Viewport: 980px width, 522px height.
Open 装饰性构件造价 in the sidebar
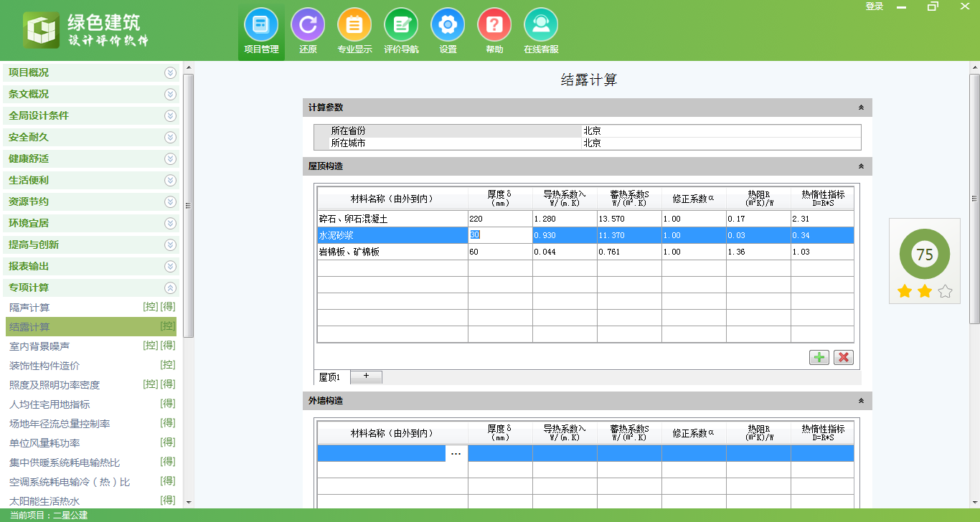pos(91,366)
